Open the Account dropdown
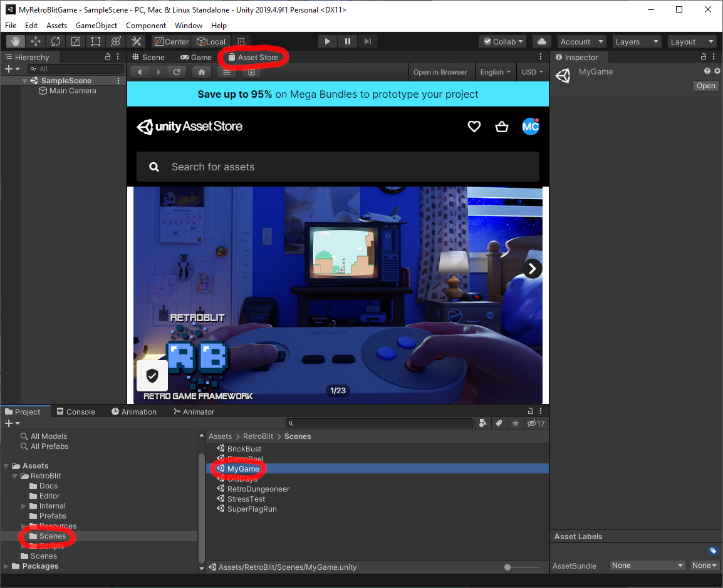Image resolution: width=723 pixels, height=588 pixels. [582, 41]
